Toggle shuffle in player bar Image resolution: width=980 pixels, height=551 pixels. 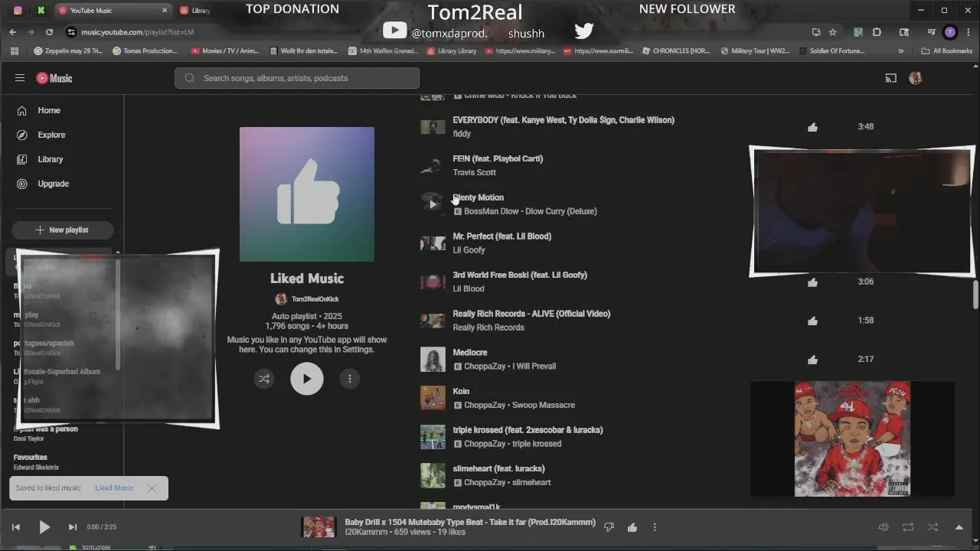tap(933, 527)
